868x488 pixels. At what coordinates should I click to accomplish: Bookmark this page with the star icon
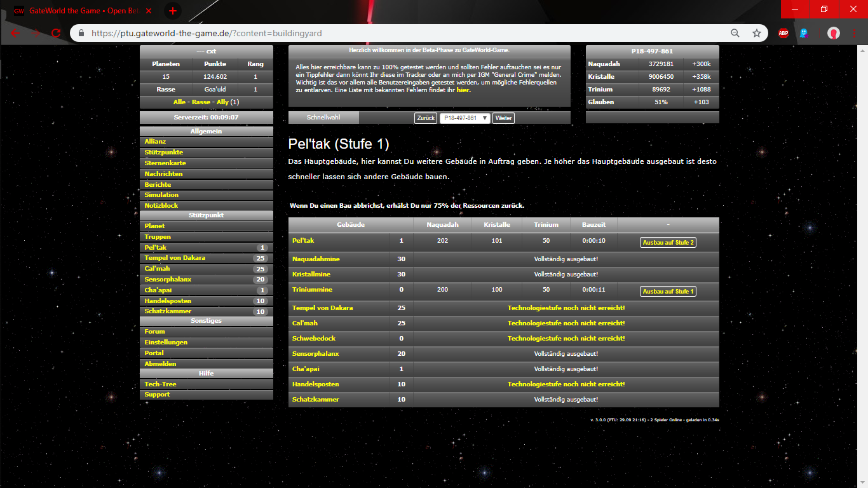click(756, 33)
